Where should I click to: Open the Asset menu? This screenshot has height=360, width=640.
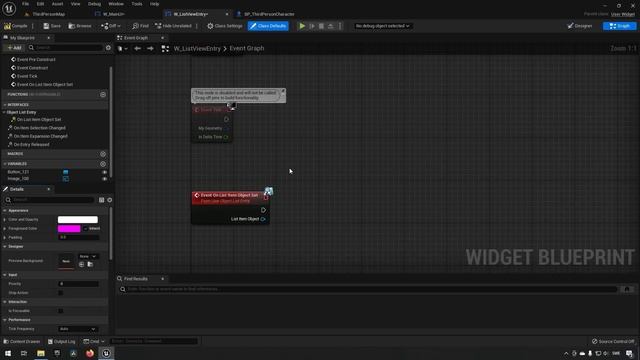point(57,4)
